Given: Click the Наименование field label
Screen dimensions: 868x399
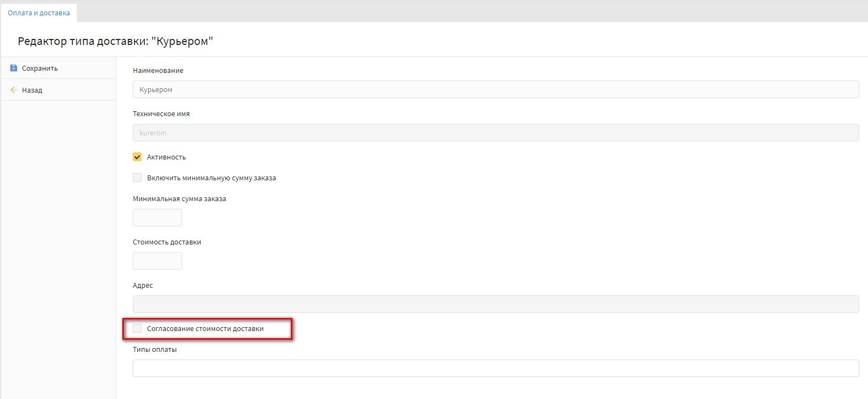Looking at the screenshot, I should [158, 71].
